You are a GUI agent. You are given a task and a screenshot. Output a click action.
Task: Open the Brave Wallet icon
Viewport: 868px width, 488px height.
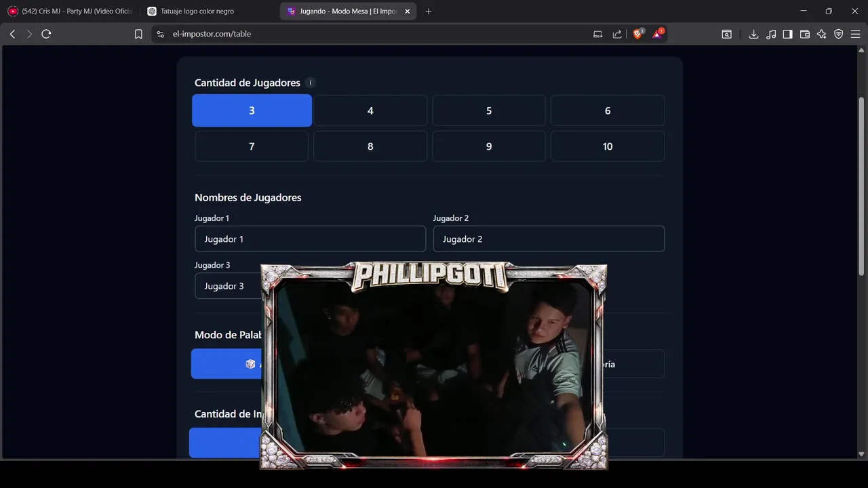805,34
